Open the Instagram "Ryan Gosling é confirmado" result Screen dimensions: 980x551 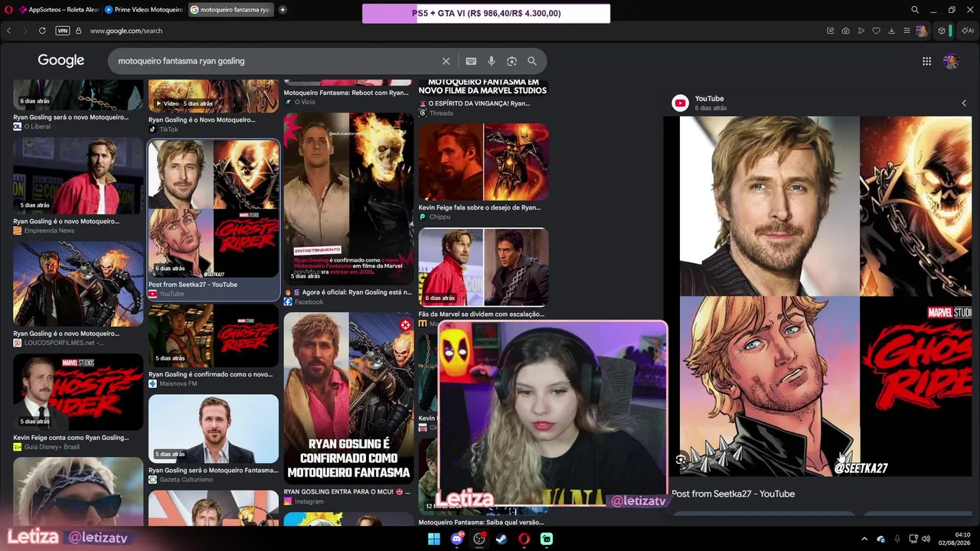click(348, 398)
